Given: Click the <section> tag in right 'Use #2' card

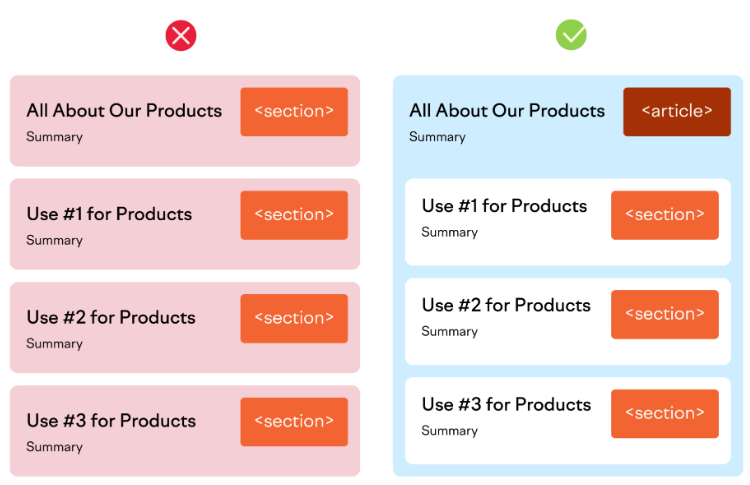Looking at the screenshot, I should [665, 314].
